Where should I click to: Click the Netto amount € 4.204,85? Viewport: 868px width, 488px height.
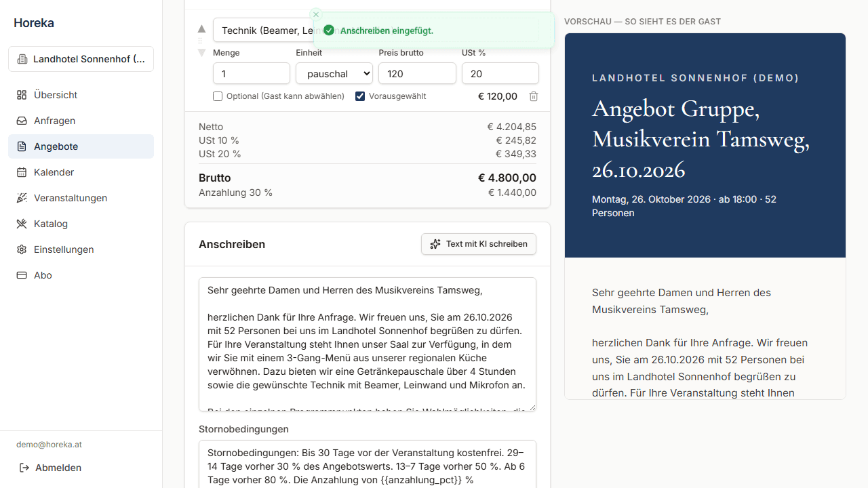[x=512, y=127]
